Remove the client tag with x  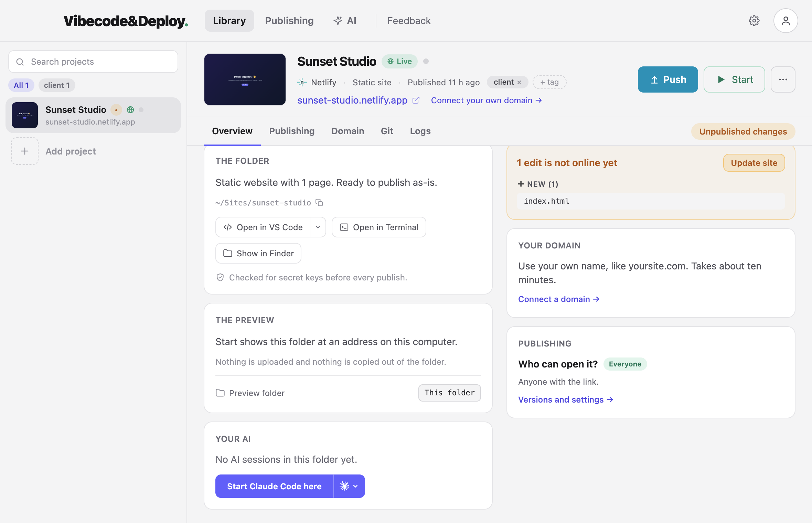tap(520, 82)
